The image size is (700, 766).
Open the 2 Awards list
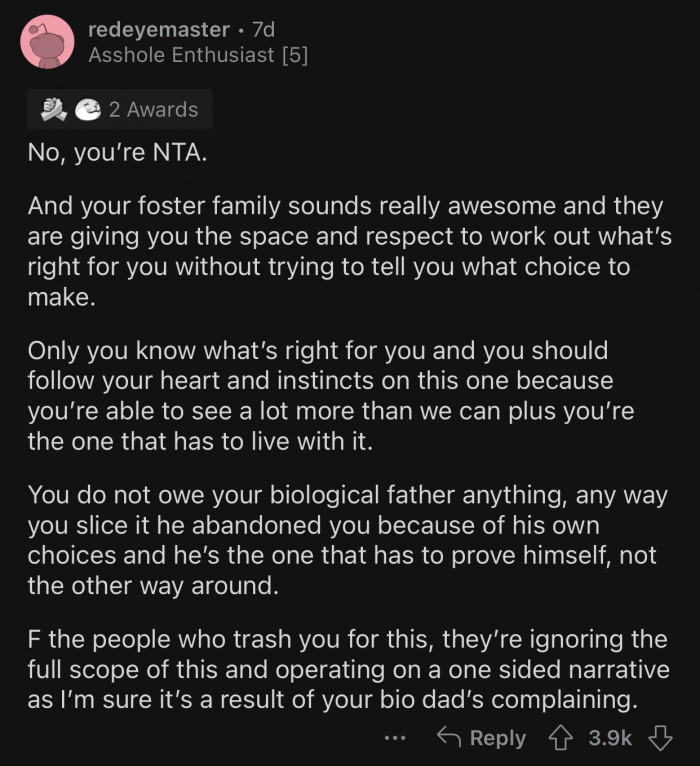coord(153,110)
